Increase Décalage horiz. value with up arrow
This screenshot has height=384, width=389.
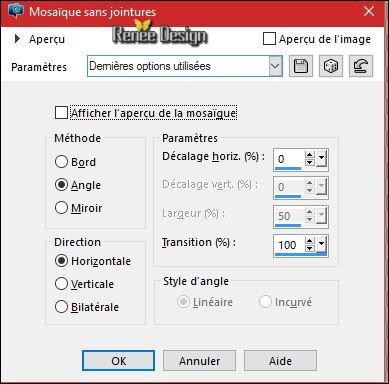click(x=310, y=155)
